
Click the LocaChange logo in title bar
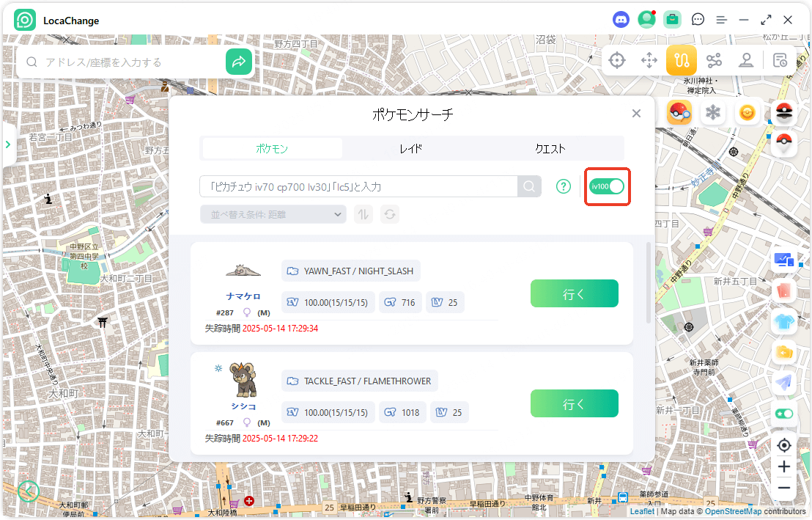[24, 21]
